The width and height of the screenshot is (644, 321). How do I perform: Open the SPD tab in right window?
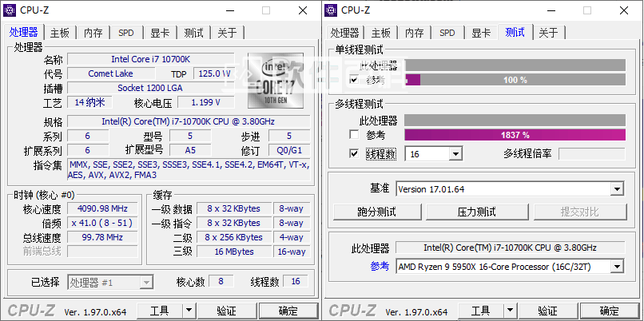(447, 33)
